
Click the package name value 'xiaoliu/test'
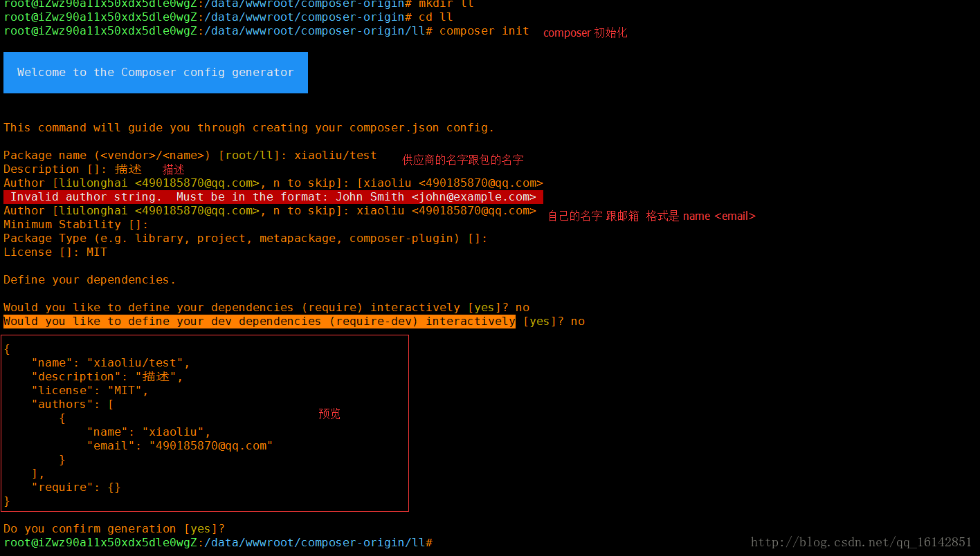tap(336, 156)
